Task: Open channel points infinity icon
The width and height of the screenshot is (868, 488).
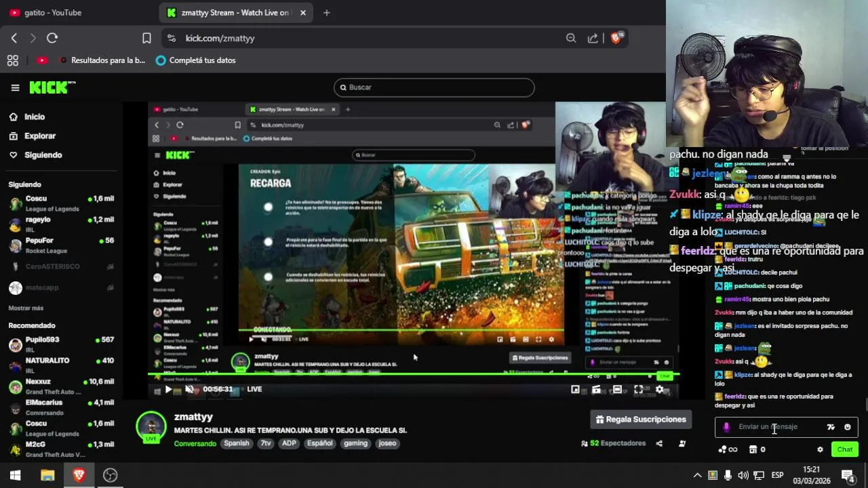Action: pos(728,449)
